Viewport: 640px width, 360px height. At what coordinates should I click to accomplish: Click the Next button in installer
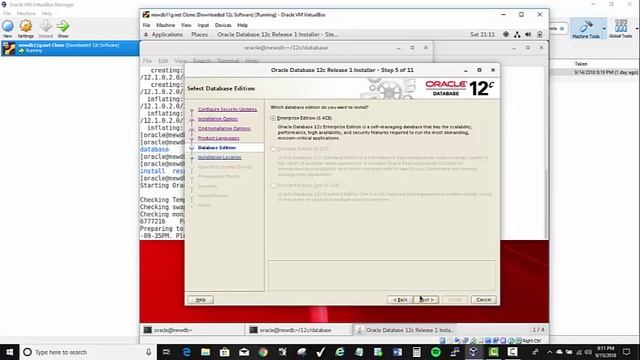coord(426,300)
